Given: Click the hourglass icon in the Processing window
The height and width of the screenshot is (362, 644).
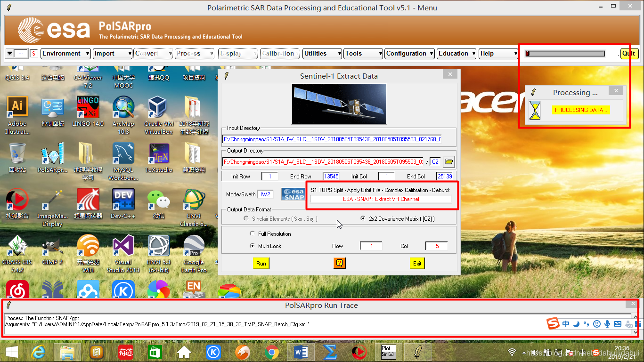Looking at the screenshot, I should point(535,111).
